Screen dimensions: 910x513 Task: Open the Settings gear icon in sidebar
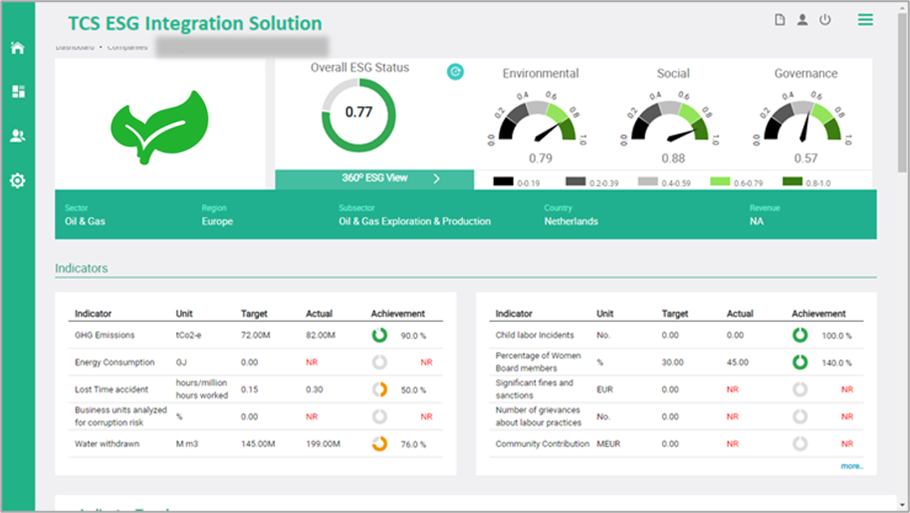17,180
